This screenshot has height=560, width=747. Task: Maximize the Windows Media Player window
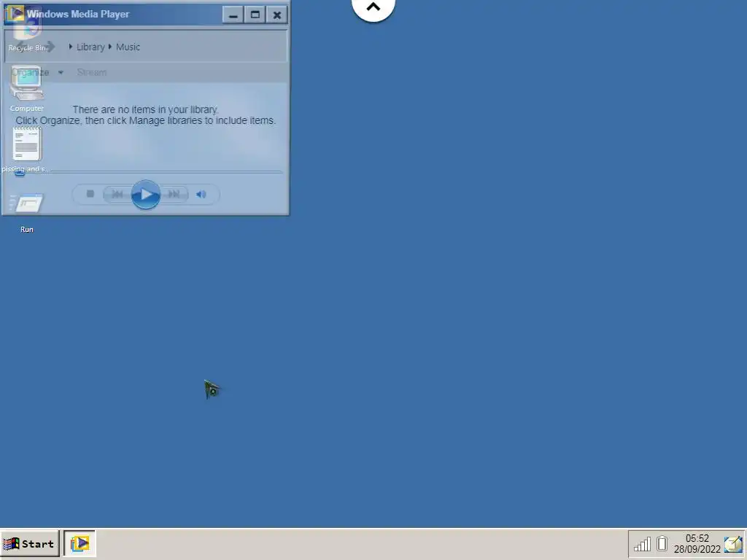(255, 15)
